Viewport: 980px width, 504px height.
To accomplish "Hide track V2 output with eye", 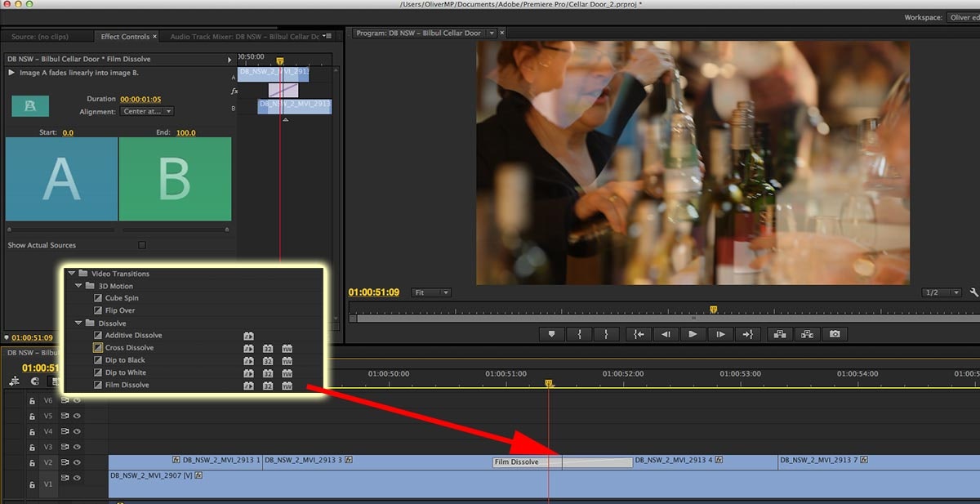I will 78,462.
